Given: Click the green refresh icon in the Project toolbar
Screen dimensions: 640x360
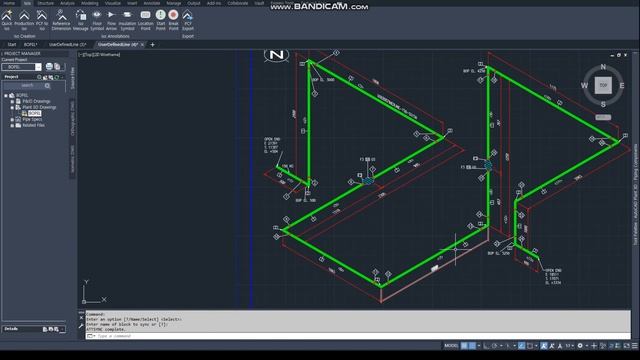Looking at the screenshot, I should pyautogui.click(x=57, y=77).
